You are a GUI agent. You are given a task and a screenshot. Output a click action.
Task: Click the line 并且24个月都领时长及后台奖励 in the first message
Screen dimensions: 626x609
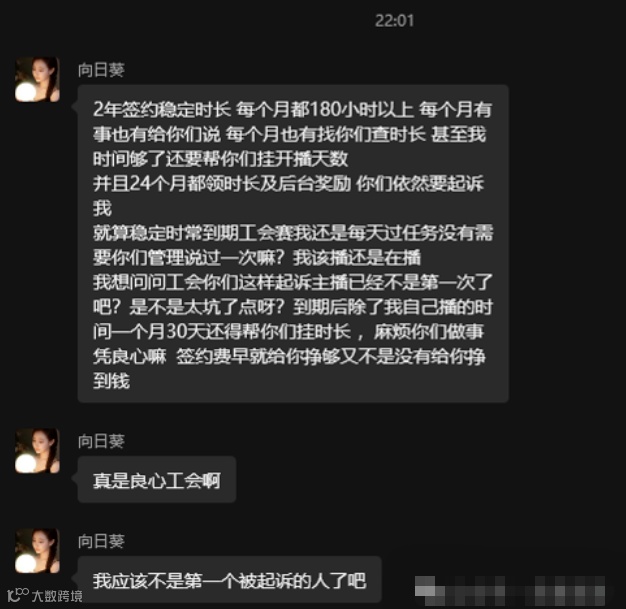222,184
